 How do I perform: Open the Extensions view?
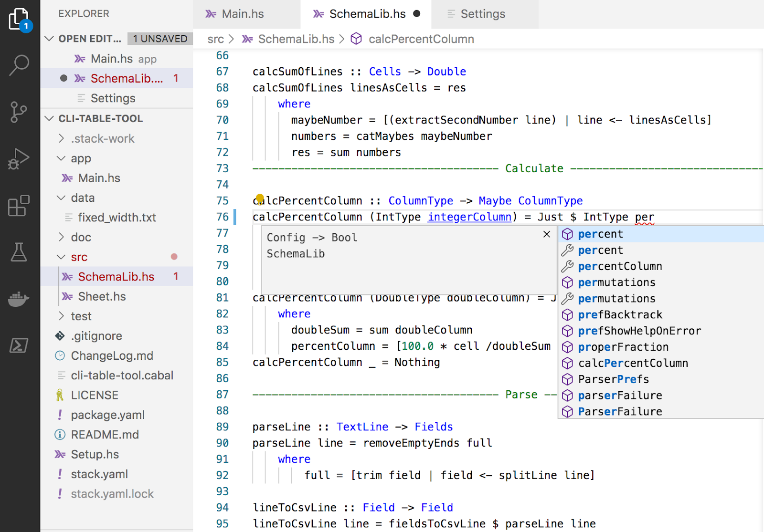click(x=19, y=206)
